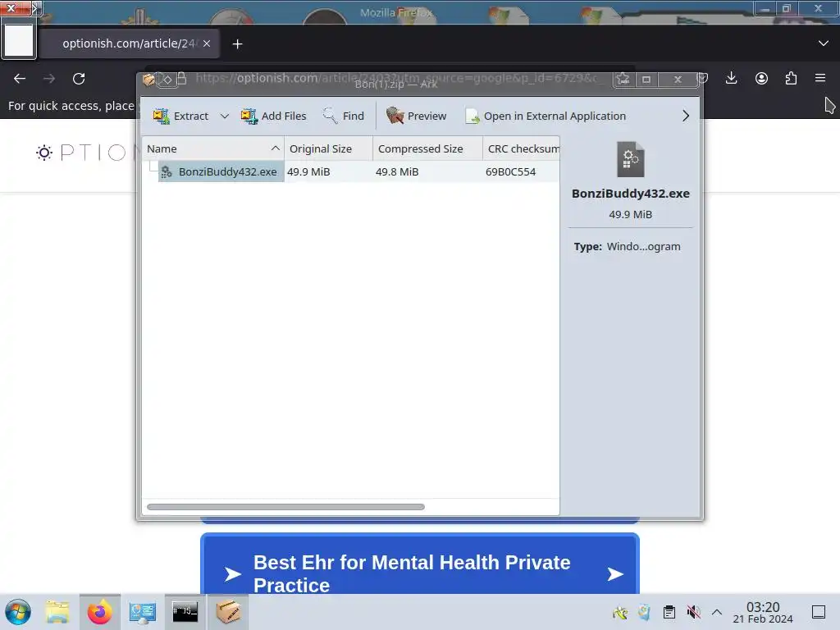Image resolution: width=840 pixels, height=630 pixels.
Task: Open Firefox downloads panel
Action: pyautogui.click(x=731, y=78)
